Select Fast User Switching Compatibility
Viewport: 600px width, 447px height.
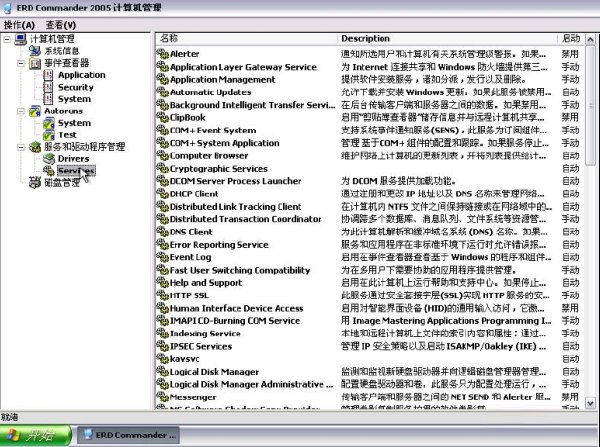tap(240, 270)
